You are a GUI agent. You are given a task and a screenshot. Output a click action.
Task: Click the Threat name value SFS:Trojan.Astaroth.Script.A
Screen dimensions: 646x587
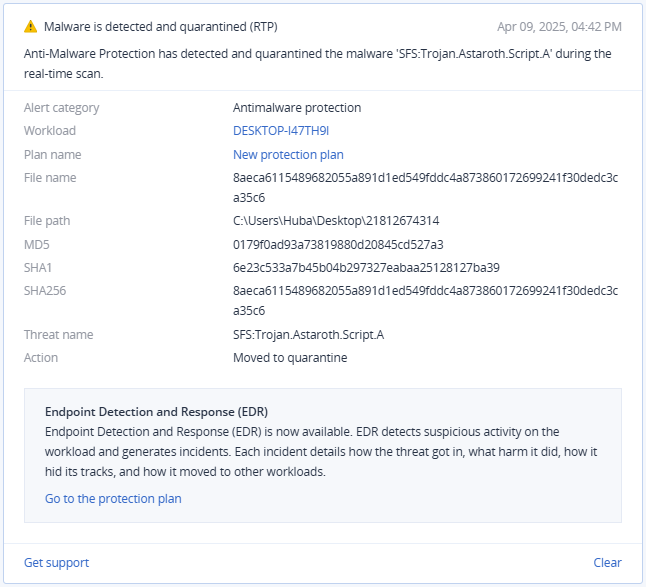click(x=309, y=334)
